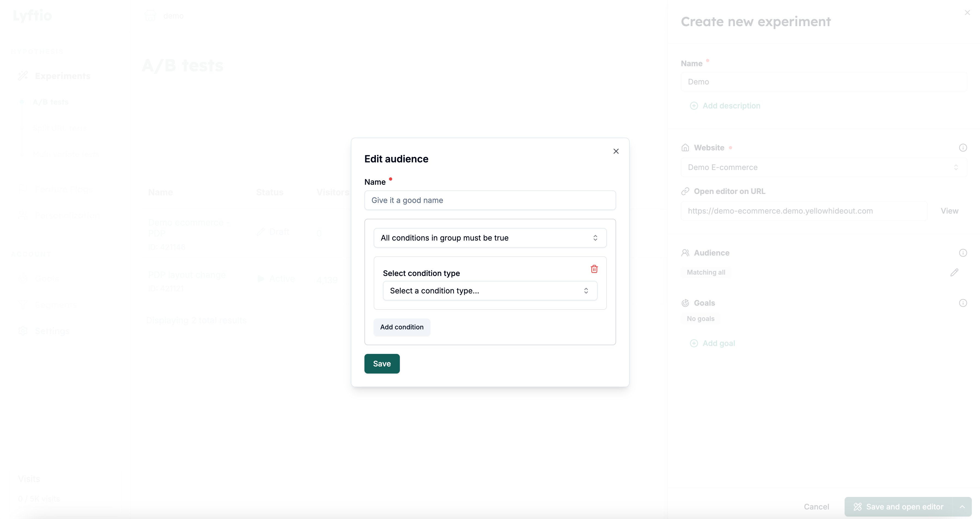
Task: Click the Add goal plus icon
Action: tap(694, 343)
